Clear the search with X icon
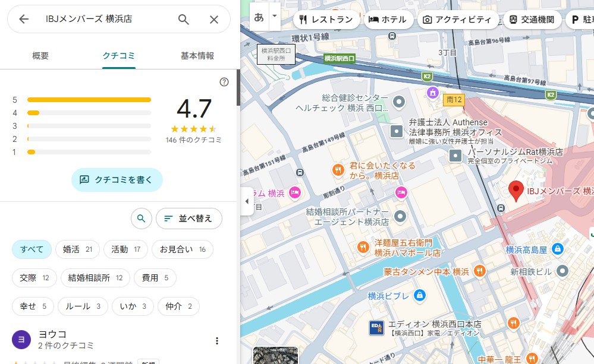Screen dimensions: 594x364 click(214, 19)
